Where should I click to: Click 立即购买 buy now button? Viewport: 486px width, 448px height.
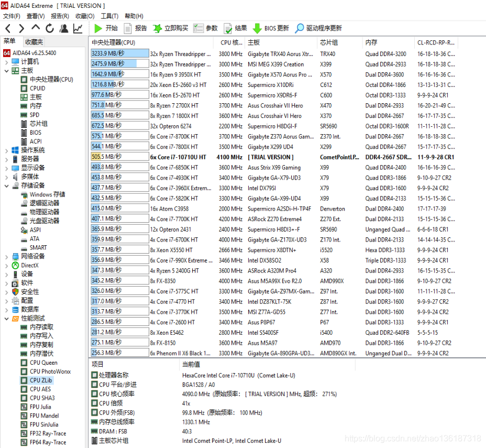point(171,28)
